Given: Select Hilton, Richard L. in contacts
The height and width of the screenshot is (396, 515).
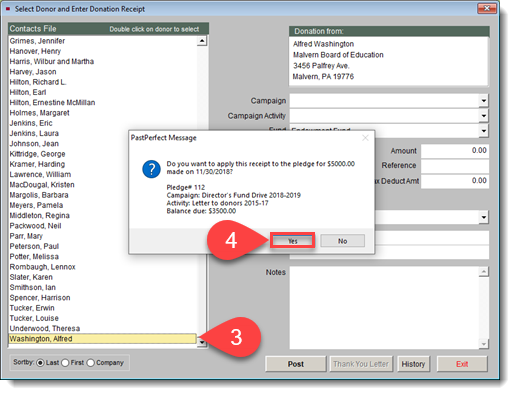Looking at the screenshot, I should coord(38,82).
